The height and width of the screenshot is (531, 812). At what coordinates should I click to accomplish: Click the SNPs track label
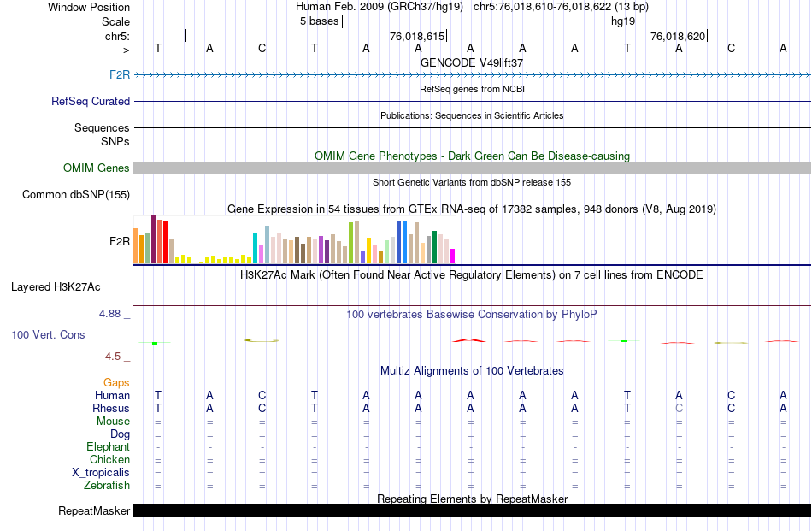pyautogui.click(x=115, y=141)
